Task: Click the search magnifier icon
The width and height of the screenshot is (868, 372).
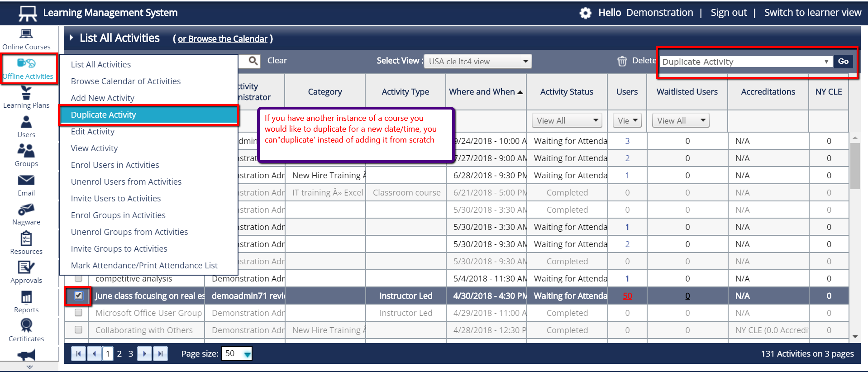Action: (x=253, y=61)
